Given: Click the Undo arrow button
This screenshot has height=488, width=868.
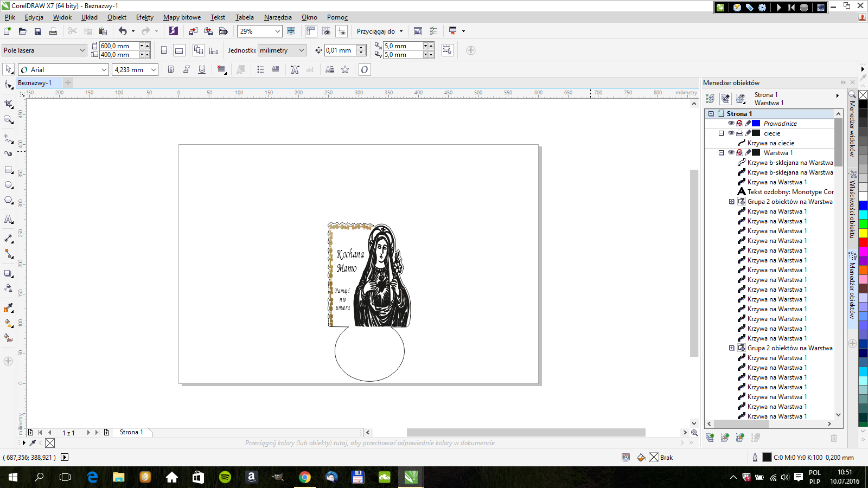Looking at the screenshot, I should point(123,31).
